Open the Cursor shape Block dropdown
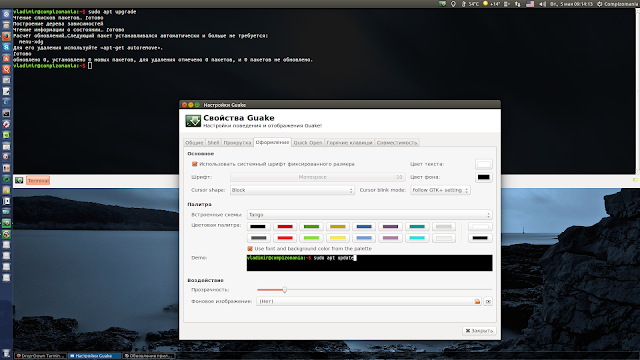This screenshot has height=360, width=640. [292, 190]
